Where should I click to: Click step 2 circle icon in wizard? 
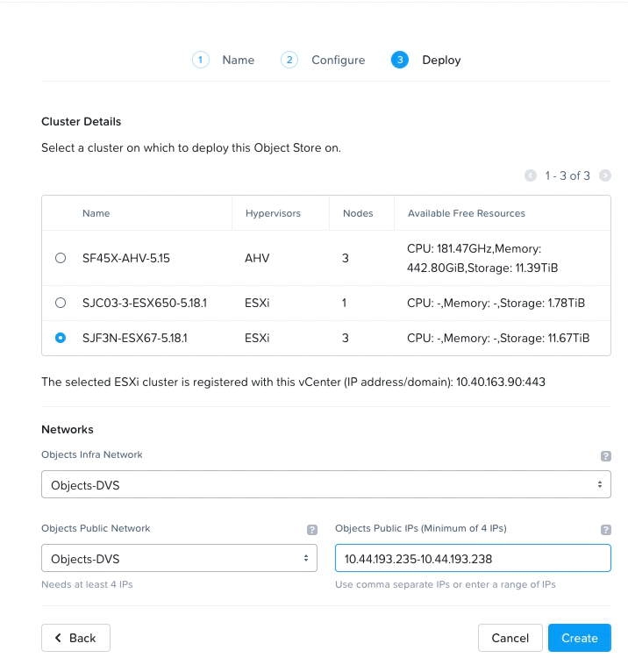pyautogui.click(x=289, y=60)
